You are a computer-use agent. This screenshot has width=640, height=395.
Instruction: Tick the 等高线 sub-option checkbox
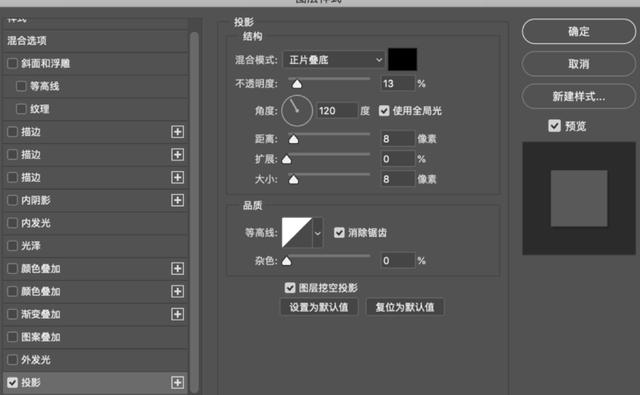tap(21, 86)
